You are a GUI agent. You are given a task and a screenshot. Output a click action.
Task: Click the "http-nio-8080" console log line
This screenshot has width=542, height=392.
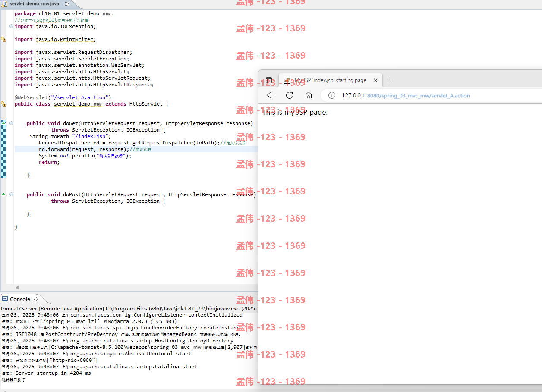(50, 360)
